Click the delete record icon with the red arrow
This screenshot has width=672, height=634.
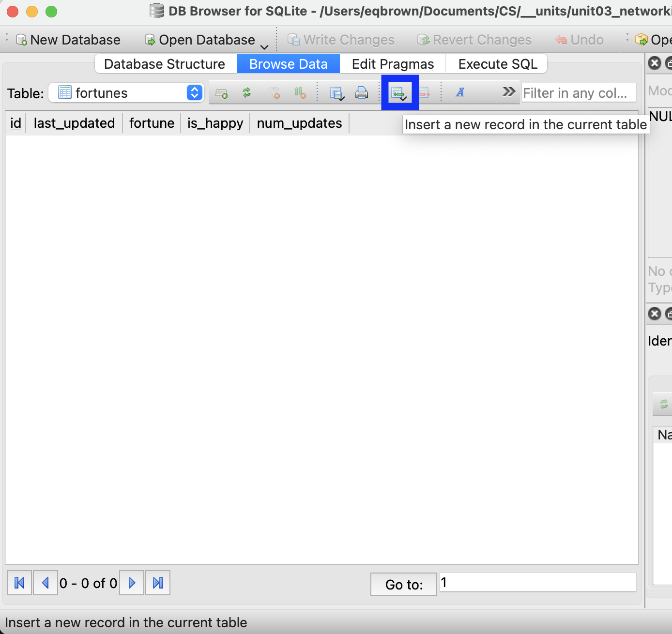click(x=424, y=92)
